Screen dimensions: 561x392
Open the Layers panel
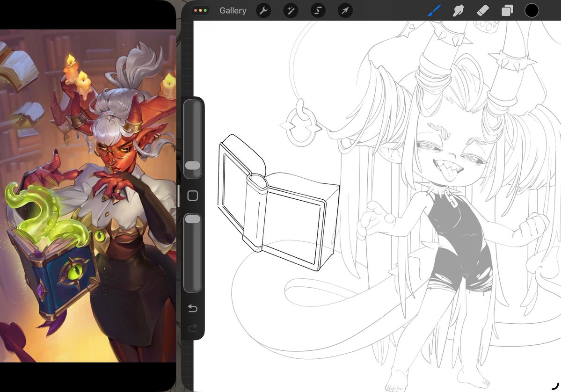click(x=507, y=11)
